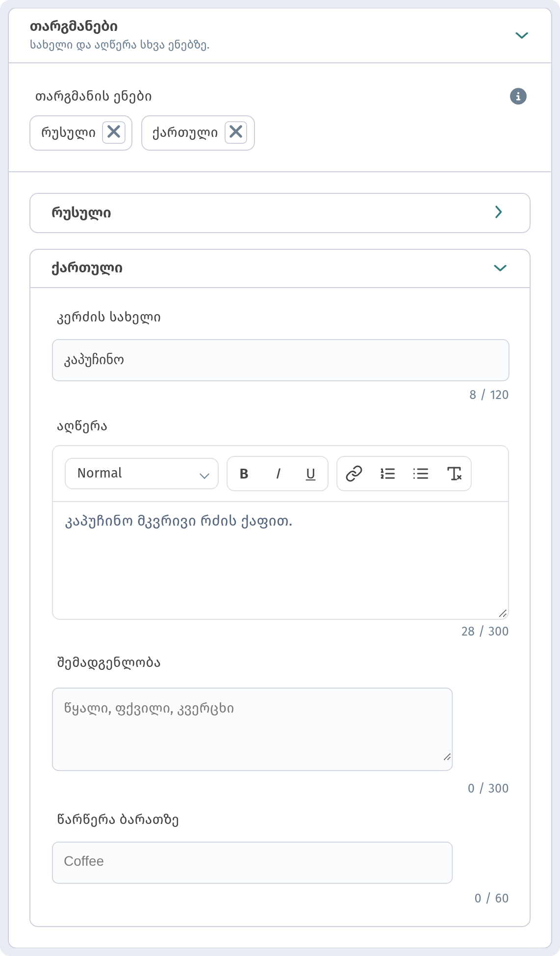The height and width of the screenshot is (956, 560).
Task: Click the რუსული language chip label
Action: 68,133
